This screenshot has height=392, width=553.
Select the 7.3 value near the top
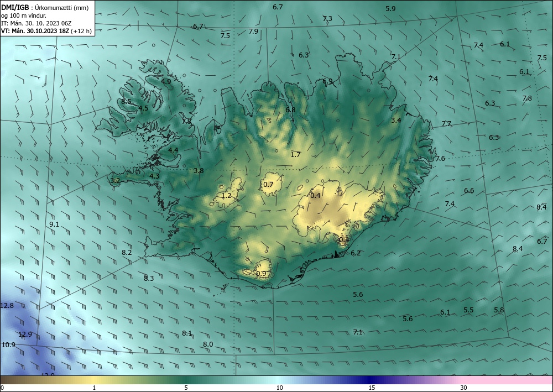point(327,19)
